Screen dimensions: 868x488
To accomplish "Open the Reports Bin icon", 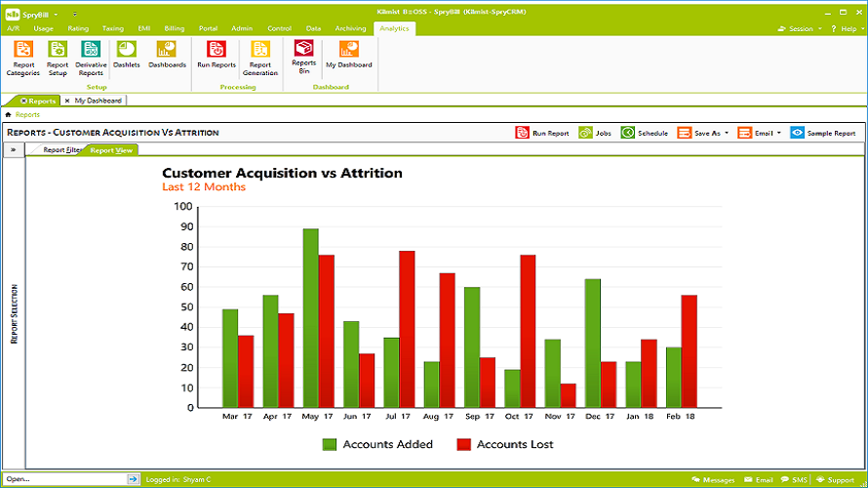I will click(304, 57).
